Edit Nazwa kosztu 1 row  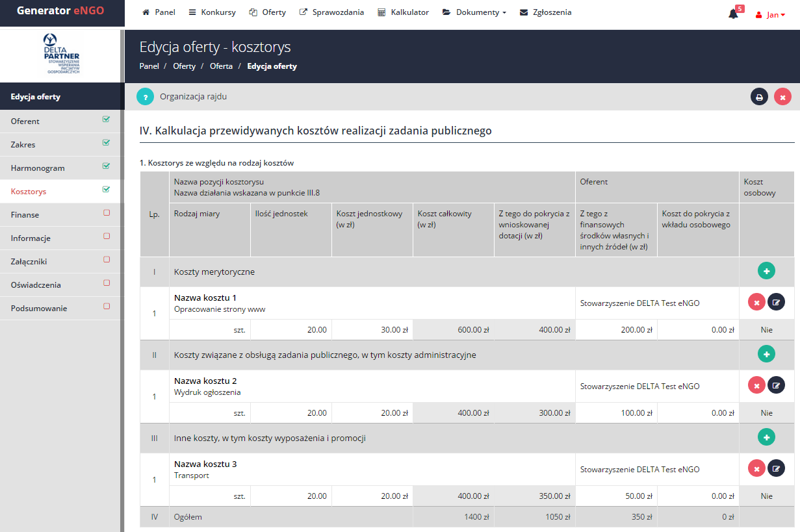[776, 302]
